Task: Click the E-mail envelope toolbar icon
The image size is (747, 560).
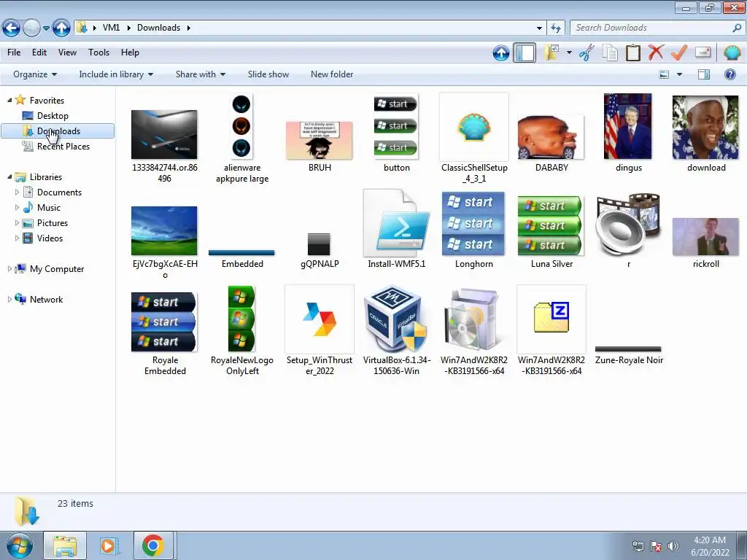Action: pos(703,52)
